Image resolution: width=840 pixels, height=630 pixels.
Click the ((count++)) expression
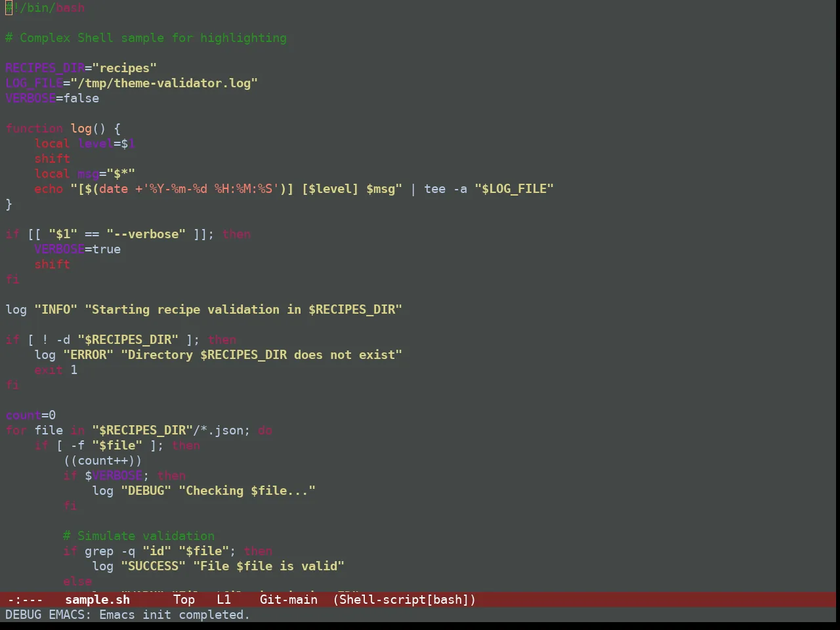tap(103, 461)
